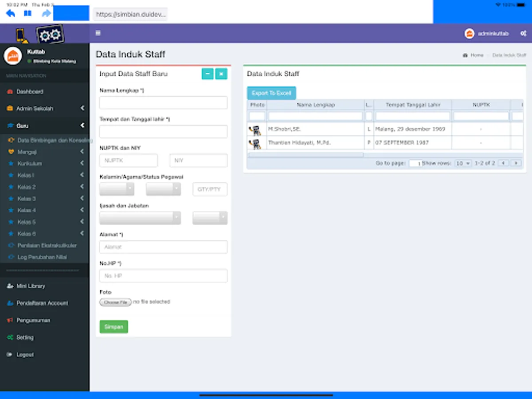
Task: Click photo icon of M.Shobri,SE. row
Action: pos(255,130)
